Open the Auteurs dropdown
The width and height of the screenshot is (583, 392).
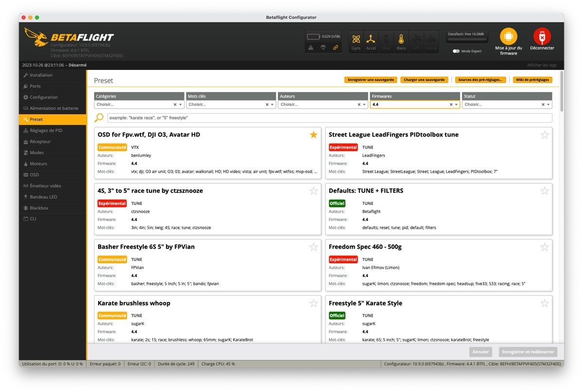(324, 104)
